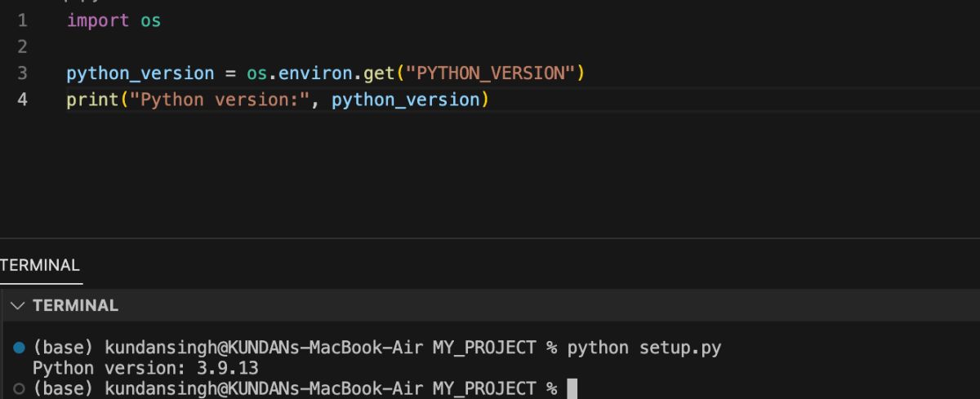Click line number 1 in the gutter
980x399 pixels.
pos(22,20)
